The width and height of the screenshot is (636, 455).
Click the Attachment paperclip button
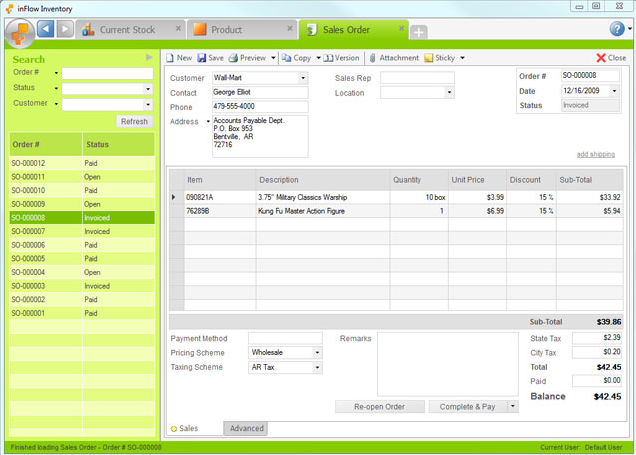point(393,58)
